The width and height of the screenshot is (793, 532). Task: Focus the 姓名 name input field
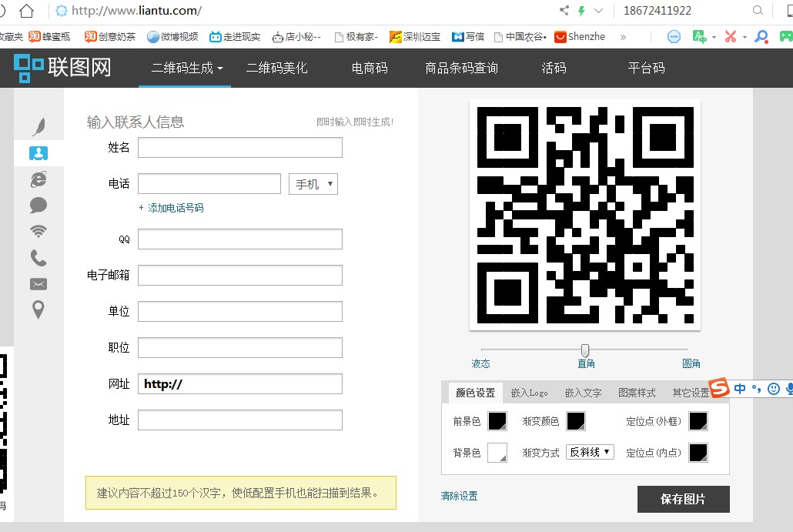point(239,147)
